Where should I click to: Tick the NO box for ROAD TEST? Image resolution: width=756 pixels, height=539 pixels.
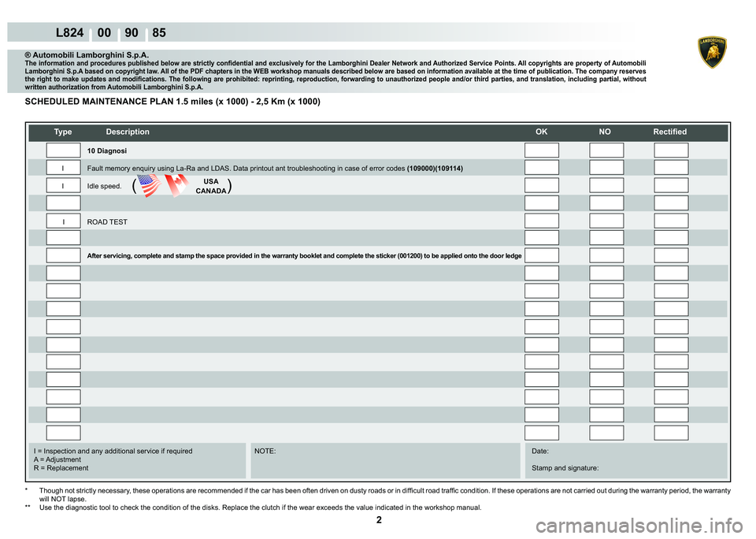coord(606,221)
